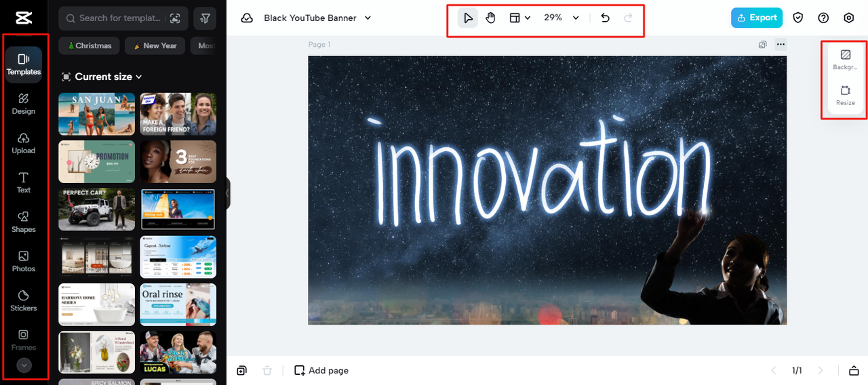The image size is (868, 385).
Task: Click the delete page trash icon
Action: (x=267, y=371)
